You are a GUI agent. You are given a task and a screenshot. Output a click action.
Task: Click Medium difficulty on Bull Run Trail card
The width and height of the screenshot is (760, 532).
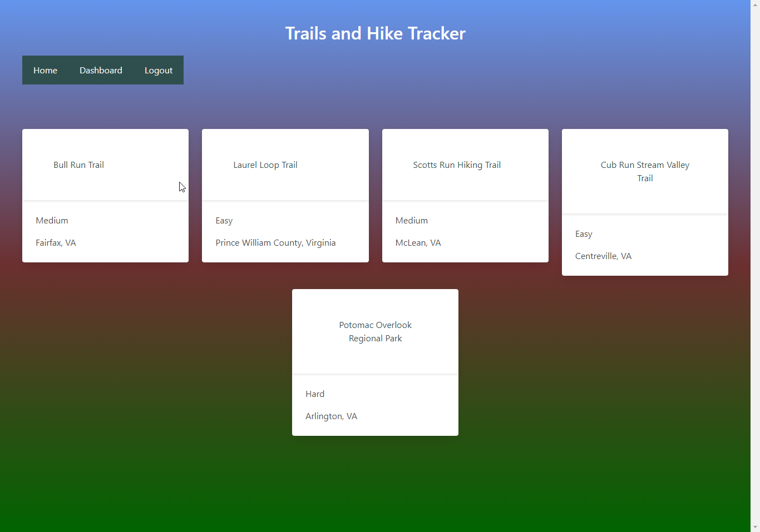click(x=52, y=221)
